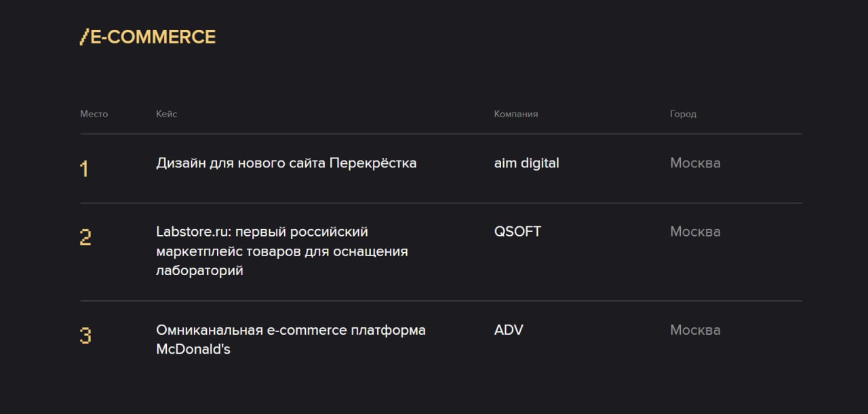Click the Кейс column header
The width and height of the screenshot is (868, 414).
click(x=166, y=114)
